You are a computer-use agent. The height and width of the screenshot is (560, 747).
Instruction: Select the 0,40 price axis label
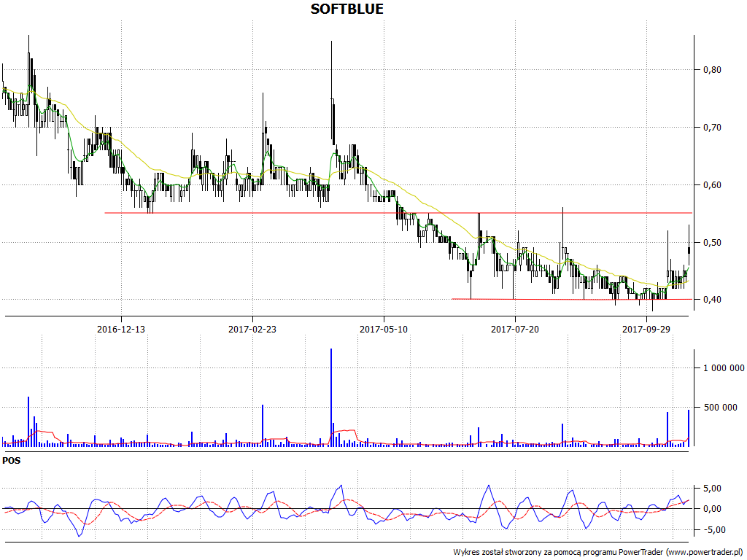pyautogui.click(x=711, y=300)
